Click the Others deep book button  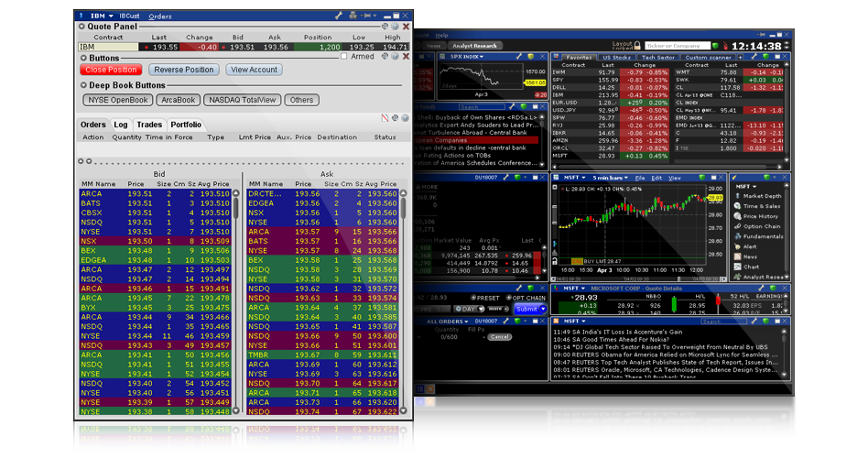click(x=302, y=100)
